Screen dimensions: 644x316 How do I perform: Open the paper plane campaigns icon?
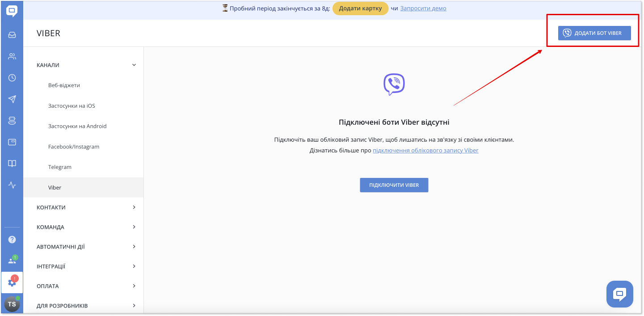(12, 99)
